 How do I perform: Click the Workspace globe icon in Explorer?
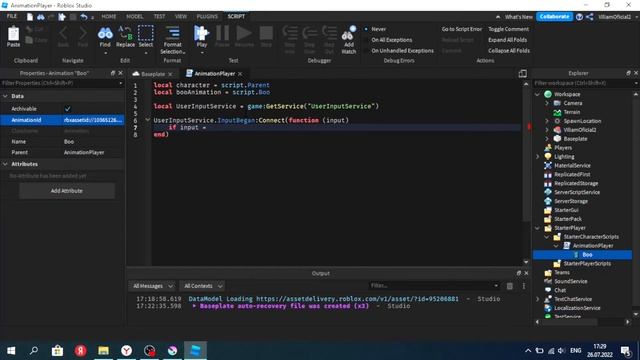click(548, 94)
